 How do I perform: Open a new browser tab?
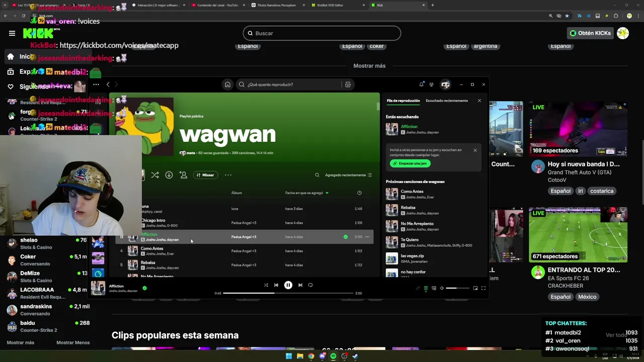tap(433, 5)
